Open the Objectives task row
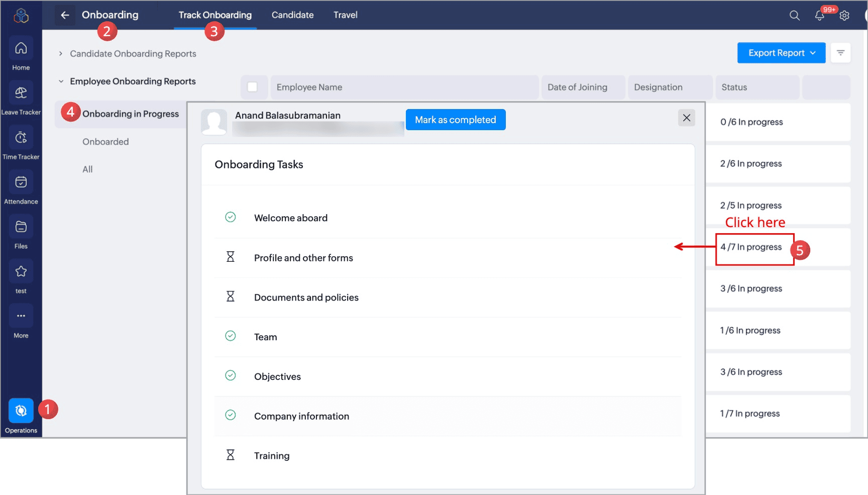Image resolution: width=868 pixels, height=495 pixels. click(x=448, y=377)
